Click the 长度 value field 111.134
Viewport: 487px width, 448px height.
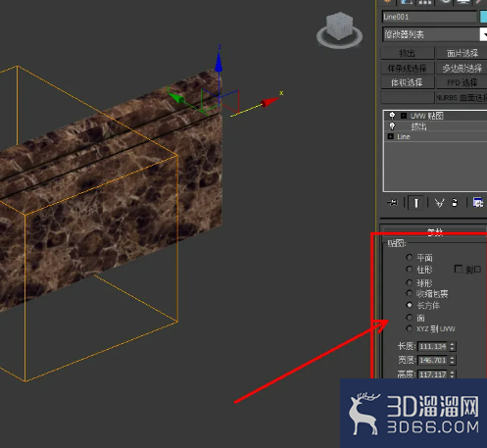click(x=433, y=346)
